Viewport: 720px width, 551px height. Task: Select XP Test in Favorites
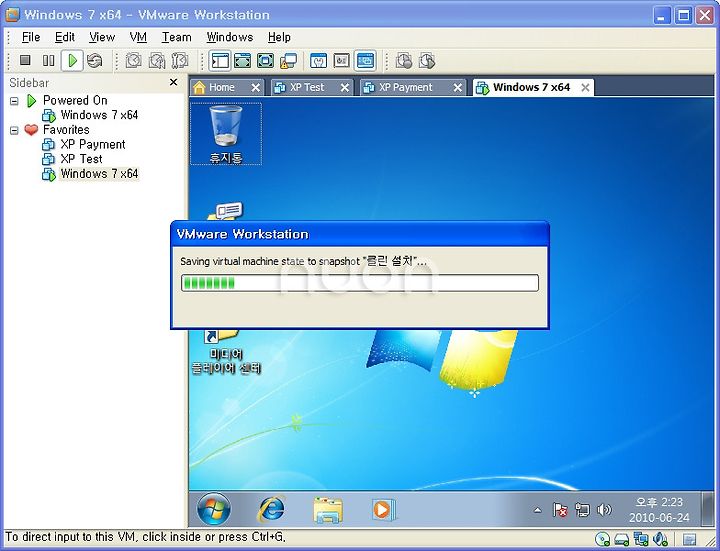point(82,159)
